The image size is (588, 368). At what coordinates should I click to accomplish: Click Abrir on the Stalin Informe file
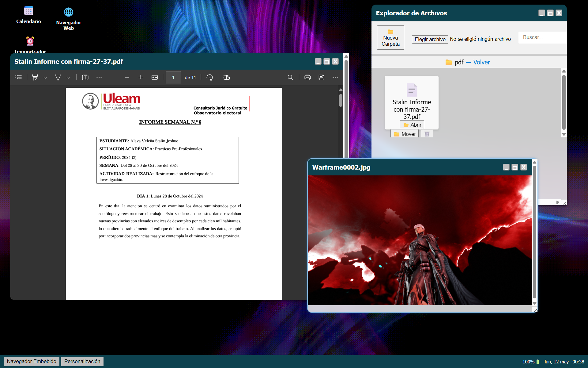pos(412,125)
